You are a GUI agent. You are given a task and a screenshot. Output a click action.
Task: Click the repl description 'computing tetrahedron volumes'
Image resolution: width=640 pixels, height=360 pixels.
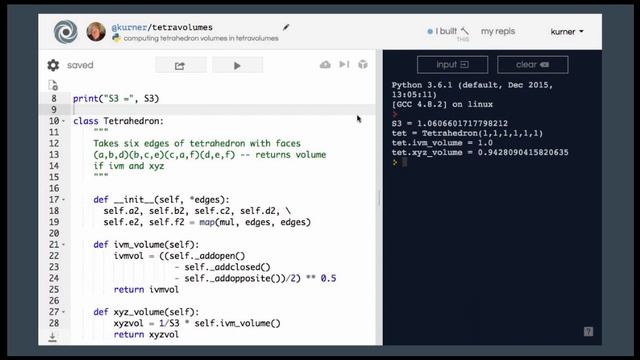tap(201, 38)
